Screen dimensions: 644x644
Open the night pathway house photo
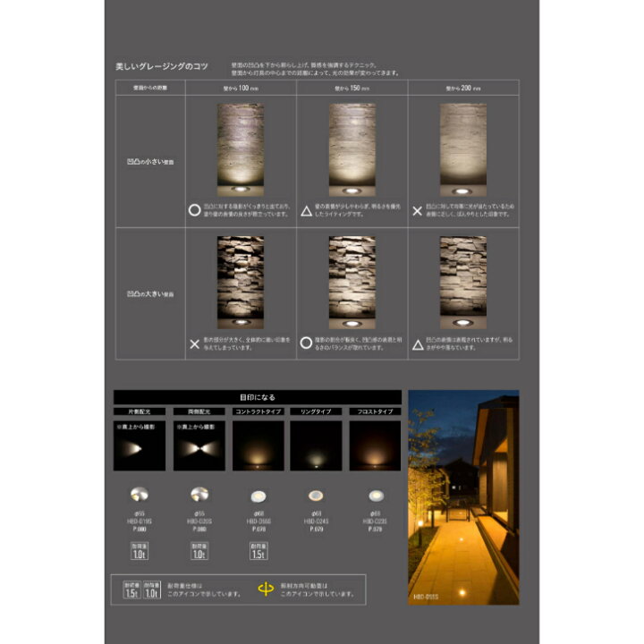tap(463, 497)
